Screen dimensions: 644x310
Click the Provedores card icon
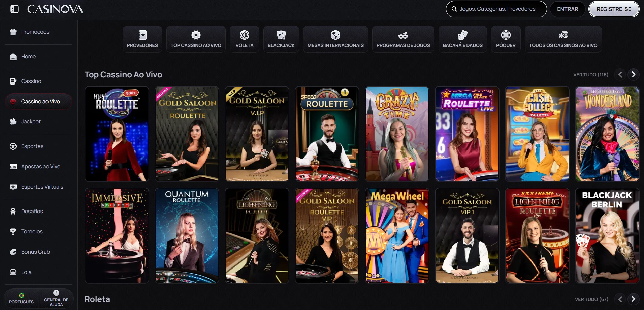(142, 35)
